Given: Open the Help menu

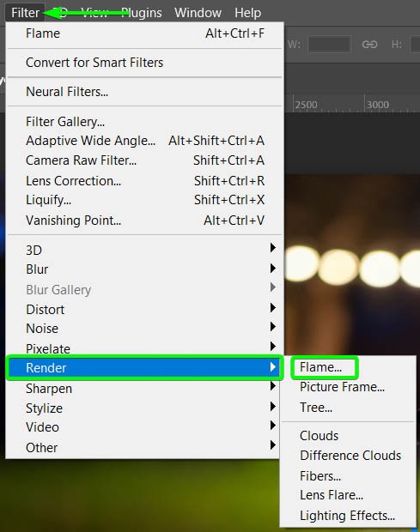Looking at the screenshot, I should coord(248,13).
